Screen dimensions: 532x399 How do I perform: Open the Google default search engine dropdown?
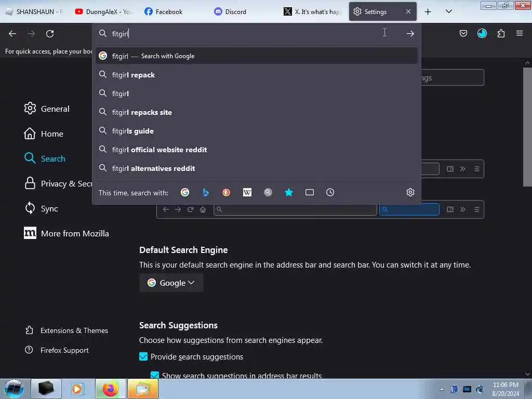point(171,283)
